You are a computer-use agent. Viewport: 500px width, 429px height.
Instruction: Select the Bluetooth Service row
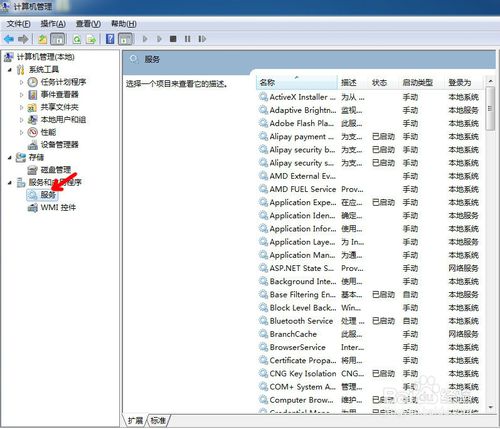click(x=369, y=321)
